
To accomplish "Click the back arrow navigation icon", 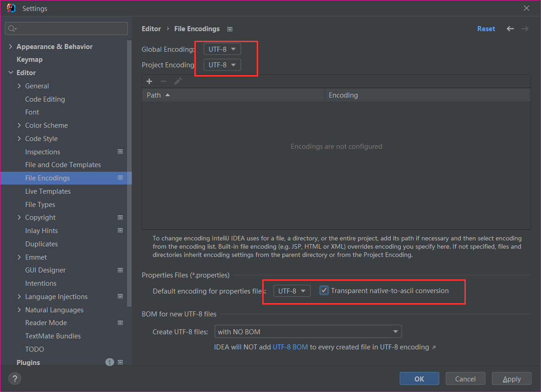I will 510,28.
